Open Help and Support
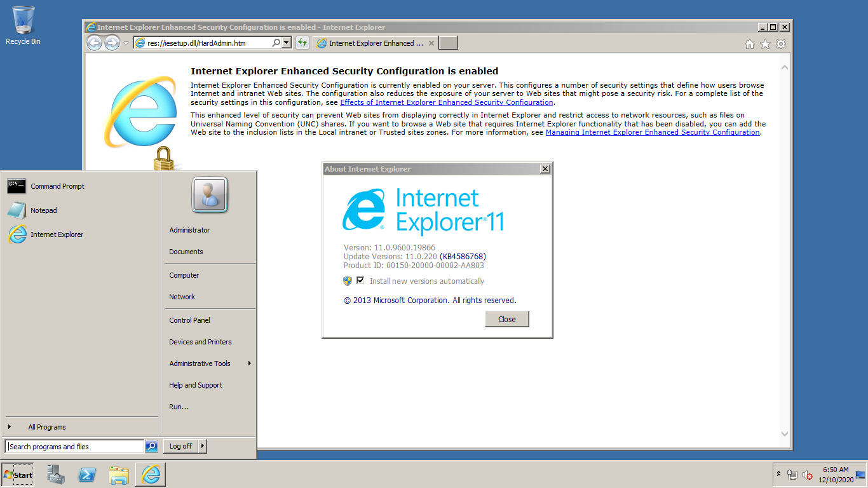 click(x=209, y=385)
